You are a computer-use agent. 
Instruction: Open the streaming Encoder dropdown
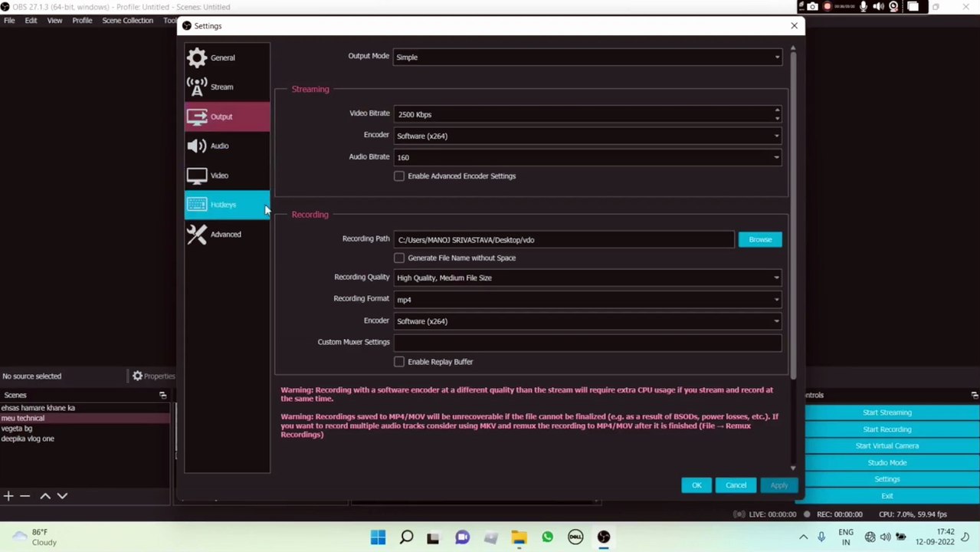(586, 136)
